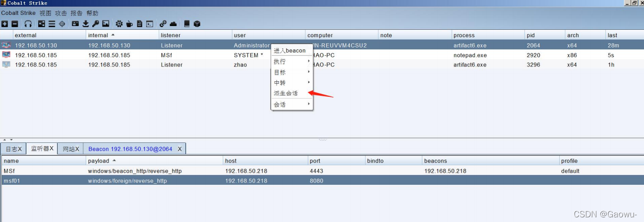The image size is (644, 222).
Task: Expand the 执行 submenu
Action: 292,61
